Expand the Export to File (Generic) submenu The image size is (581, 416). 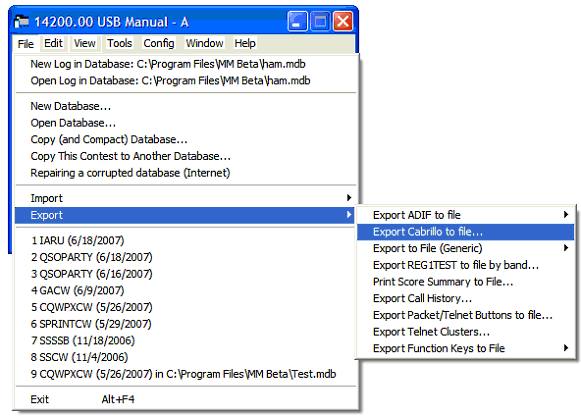point(566,248)
